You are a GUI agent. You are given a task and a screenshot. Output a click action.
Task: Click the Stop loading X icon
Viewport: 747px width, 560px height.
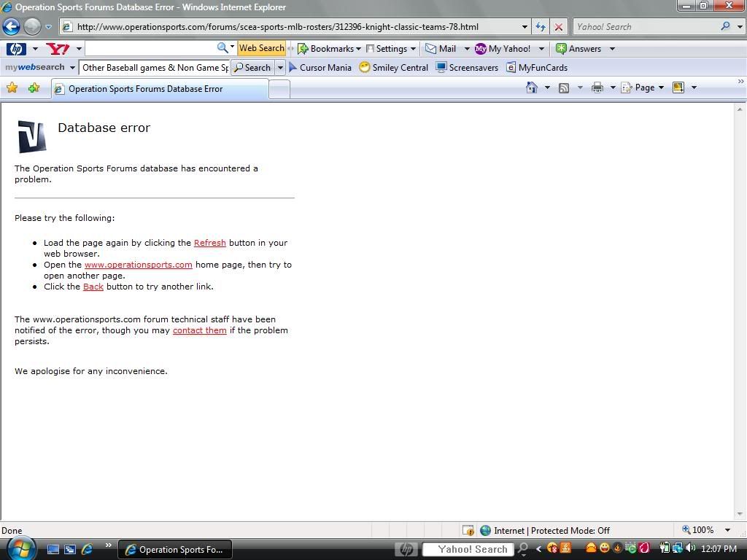click(x=558, y=27)
